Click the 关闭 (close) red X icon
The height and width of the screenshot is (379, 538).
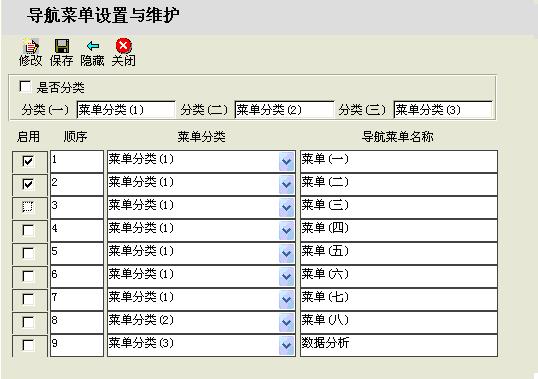point(124,46)
